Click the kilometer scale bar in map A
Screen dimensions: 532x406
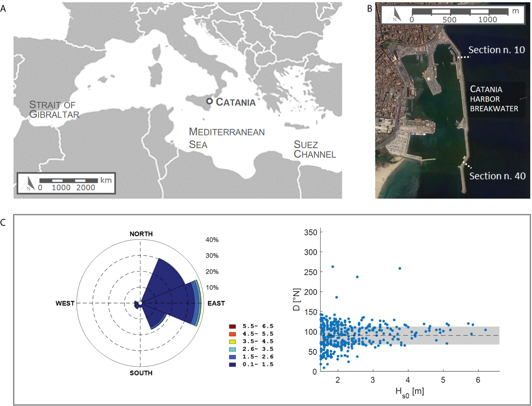point(68,180)
